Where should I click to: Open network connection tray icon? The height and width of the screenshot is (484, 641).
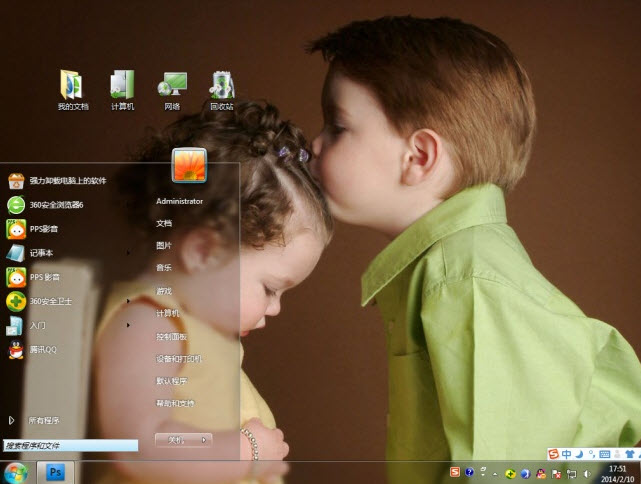tap(572, 474)
